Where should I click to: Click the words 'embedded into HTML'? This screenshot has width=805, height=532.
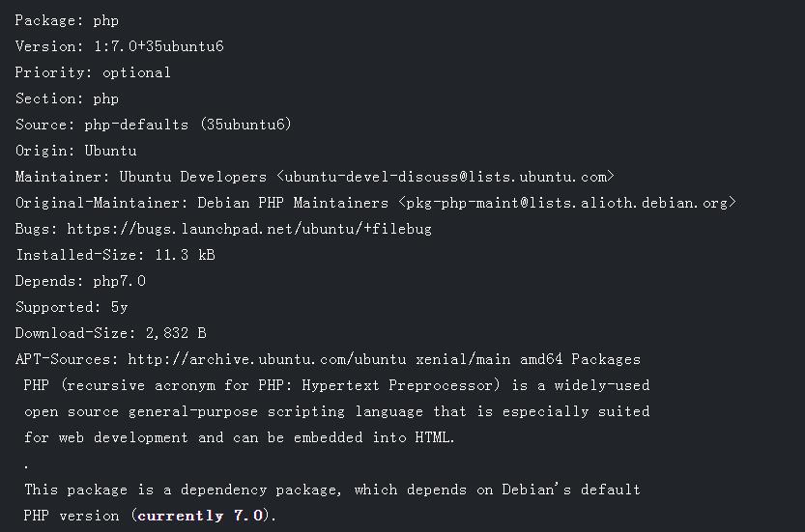click(x=373, y=437)
